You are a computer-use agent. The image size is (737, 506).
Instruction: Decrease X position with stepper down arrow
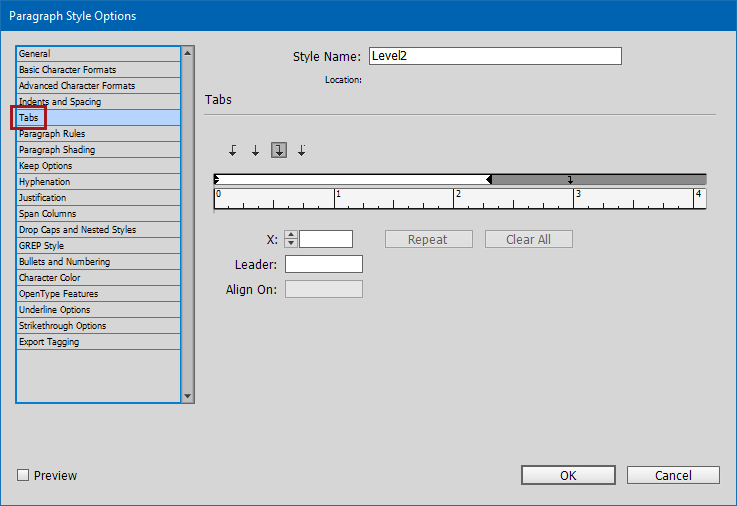291,243
